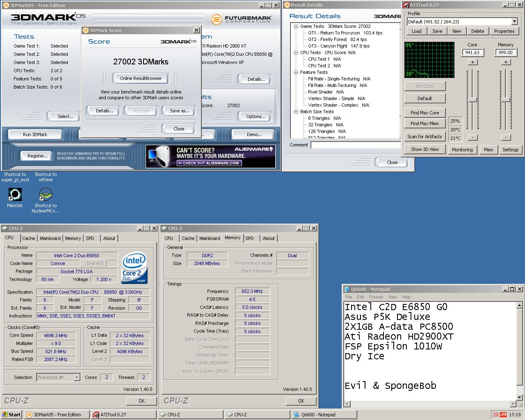Select GT2 - Firefly Forest result row
The width and height of the screenshot is (525, 420).
(337, 39)
